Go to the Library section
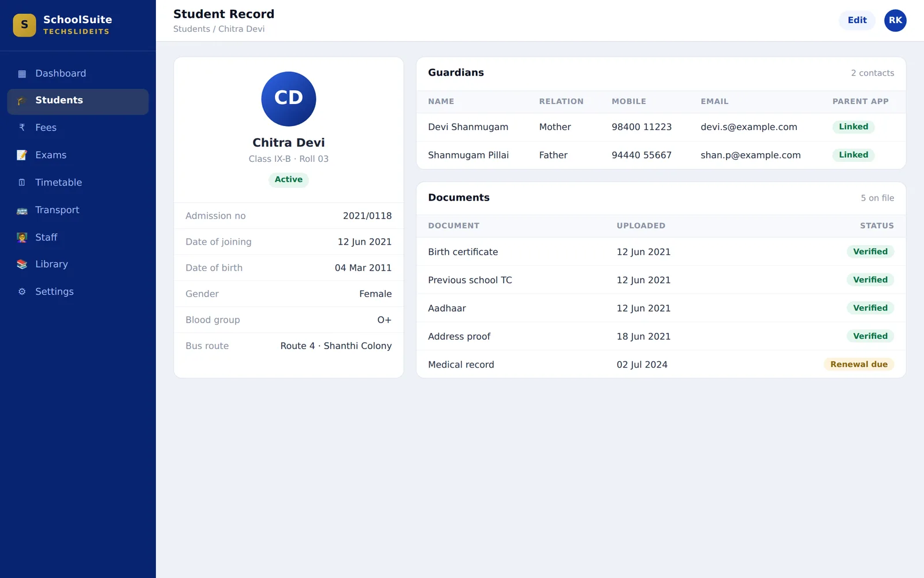Screen dimensions: 924x578 click(x=78, y=264)
